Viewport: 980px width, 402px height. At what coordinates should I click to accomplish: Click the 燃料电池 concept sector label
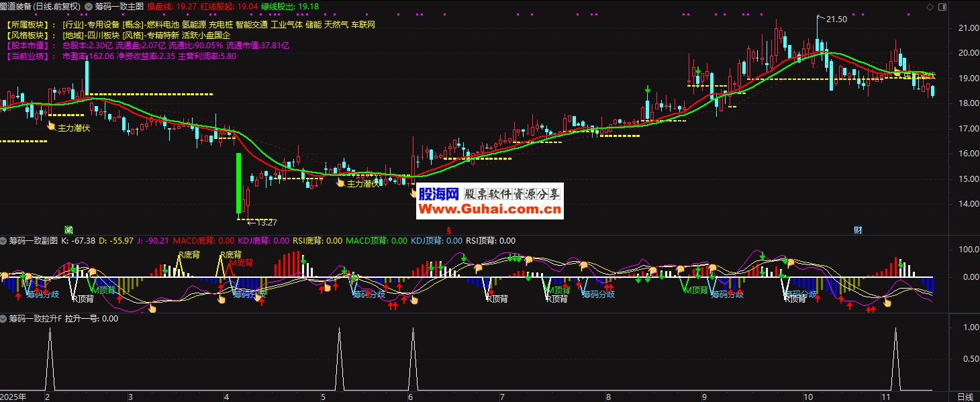[162, 25]
